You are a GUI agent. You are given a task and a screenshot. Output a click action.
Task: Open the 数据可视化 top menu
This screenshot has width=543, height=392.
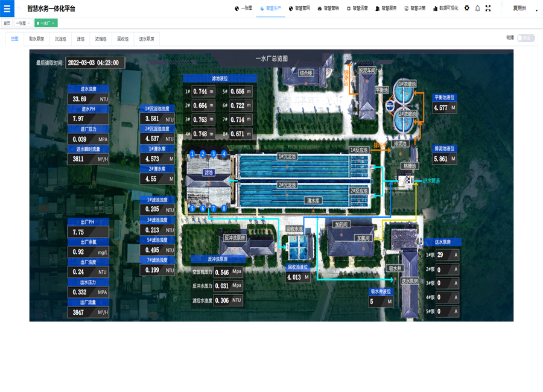[x=445, y=8]
